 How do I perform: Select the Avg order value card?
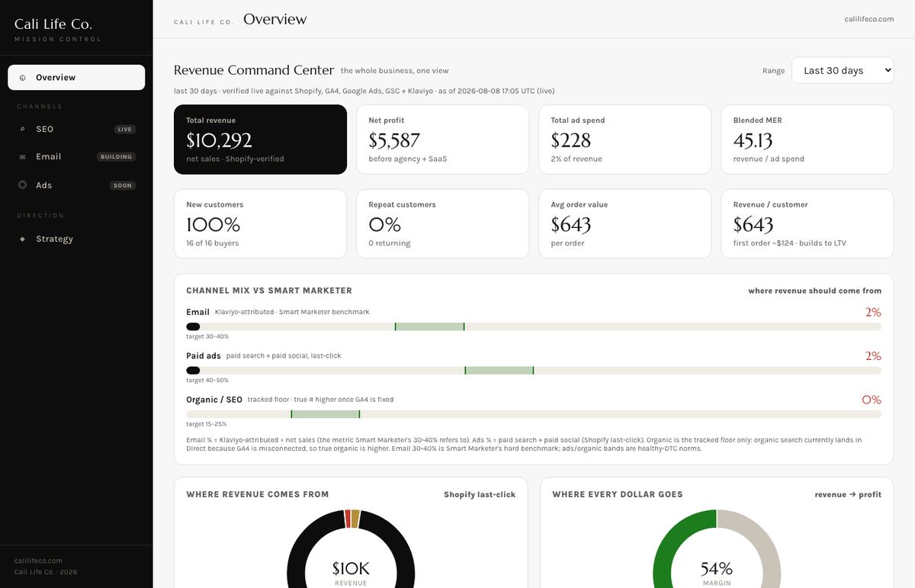coord(625,224)
